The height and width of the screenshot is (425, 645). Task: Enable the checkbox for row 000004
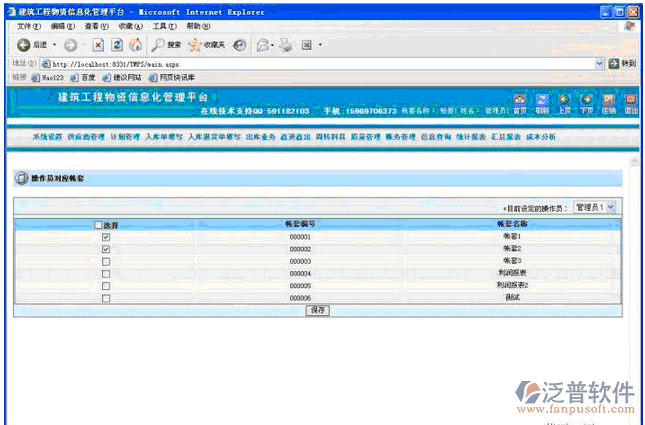106,273
